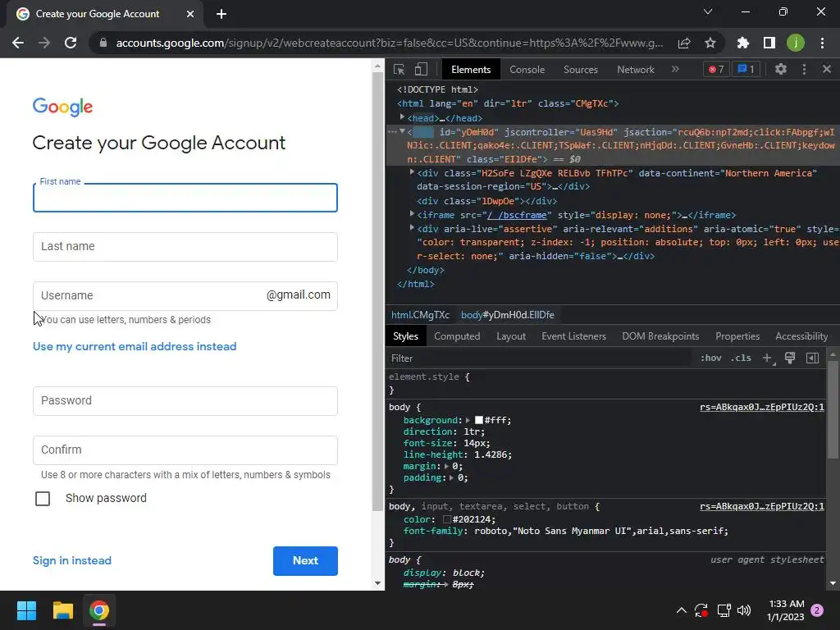Switch to the Console tab

[527, 69]
